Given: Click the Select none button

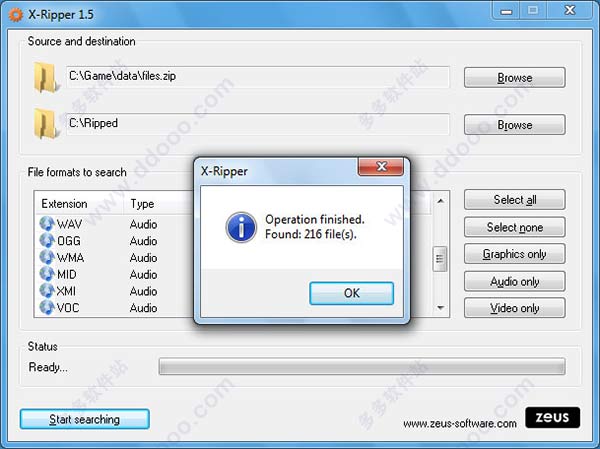Looking at the screenshot, I should coord(515,227).
